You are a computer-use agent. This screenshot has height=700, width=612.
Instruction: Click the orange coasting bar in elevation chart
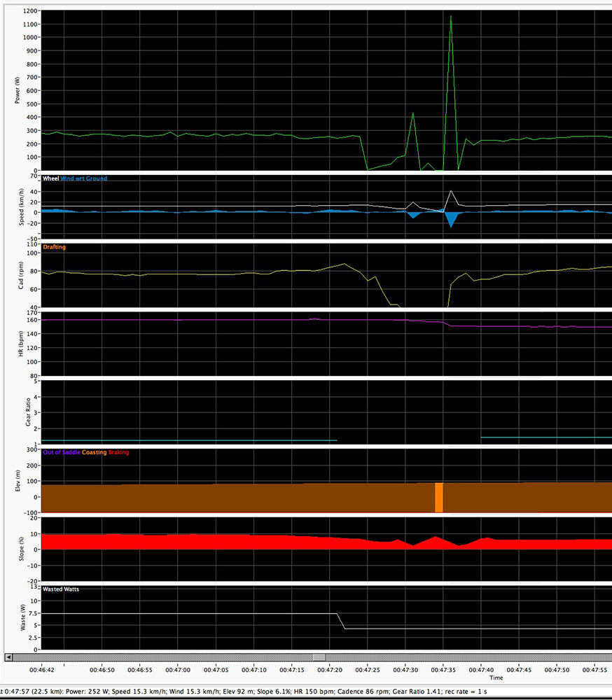pos(439,497)
